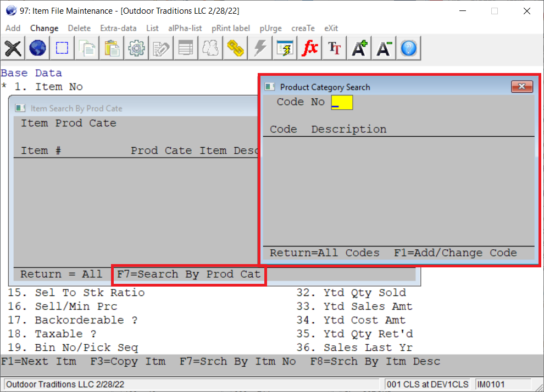Open the Delete menu
Screen dimensions: 544x392
pyautogui.click(x=79, y=28)
